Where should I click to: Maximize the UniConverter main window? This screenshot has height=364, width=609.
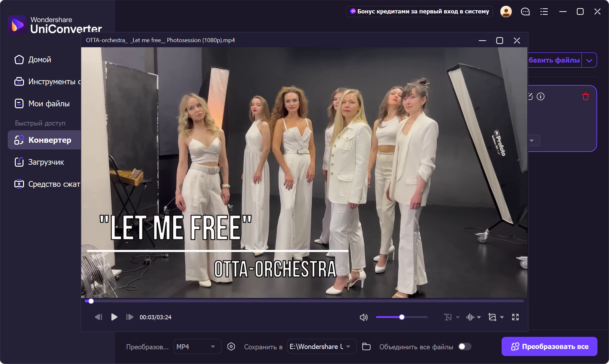click(x=580, y=12)
